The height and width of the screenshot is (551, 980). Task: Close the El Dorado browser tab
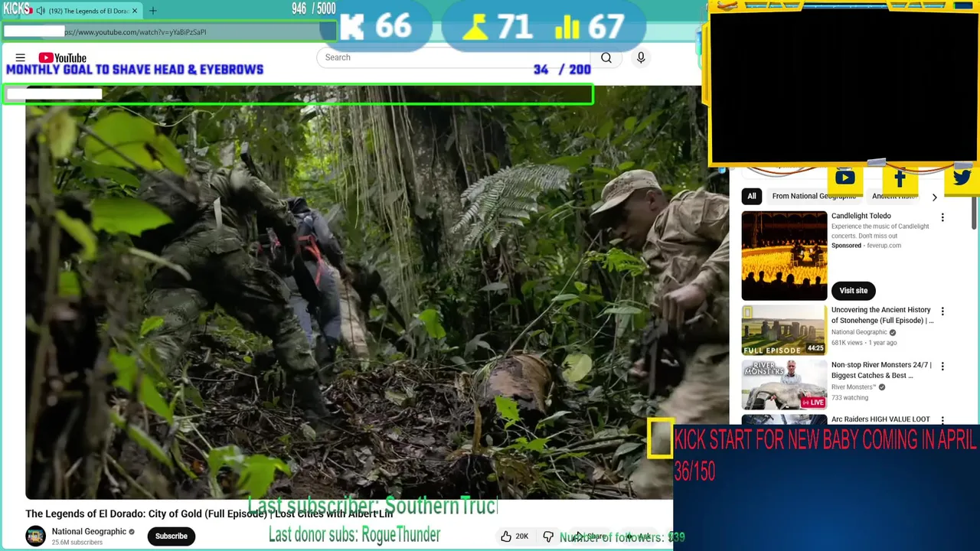(x=135, y=11)
